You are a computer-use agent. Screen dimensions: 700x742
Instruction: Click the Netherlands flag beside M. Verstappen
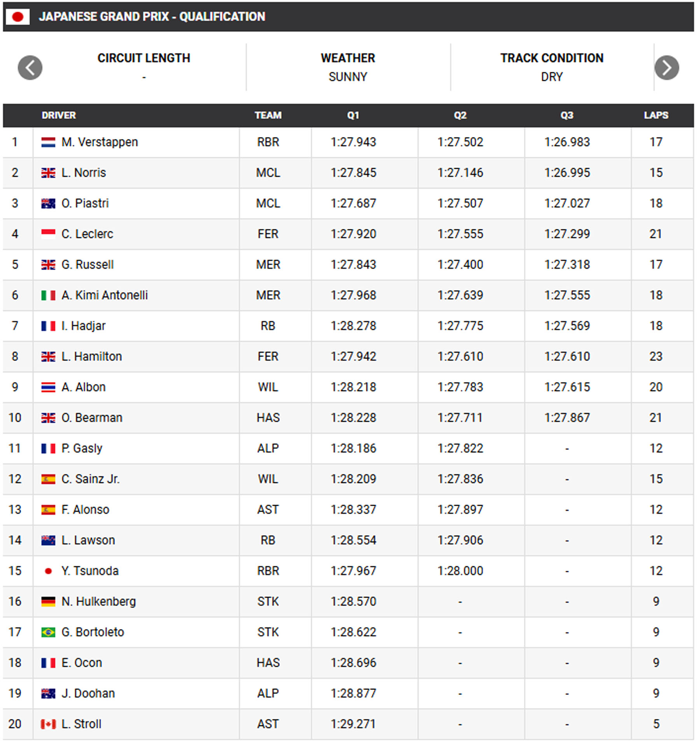click(x=48, y=142)
